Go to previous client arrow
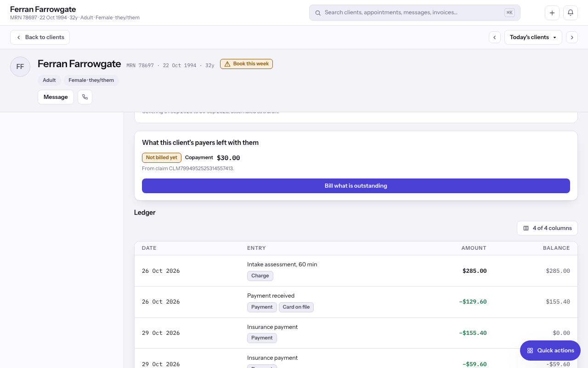 pyautogui.click(x=495, y=37)
